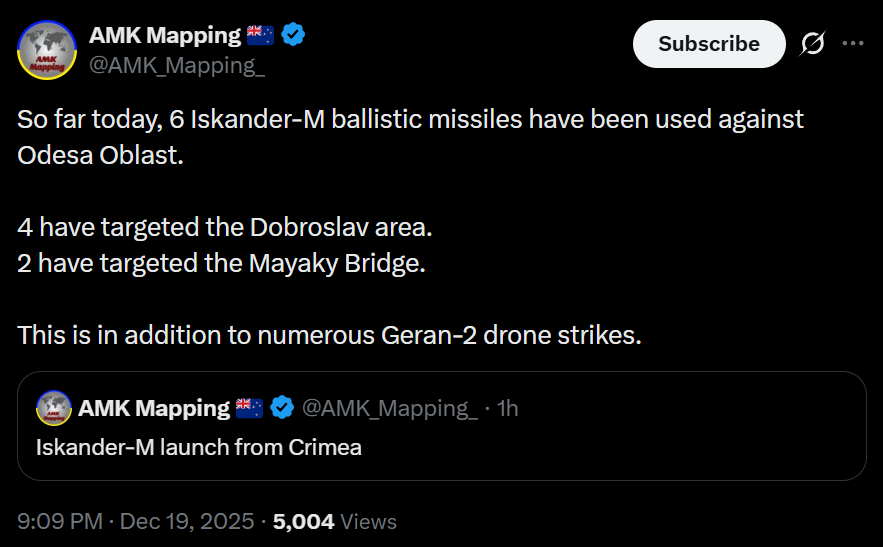Screen dimensions: 883x547
Task: Open the @AMK_Mapping_ handle in the quoted tweet
Action: (388, 408)
